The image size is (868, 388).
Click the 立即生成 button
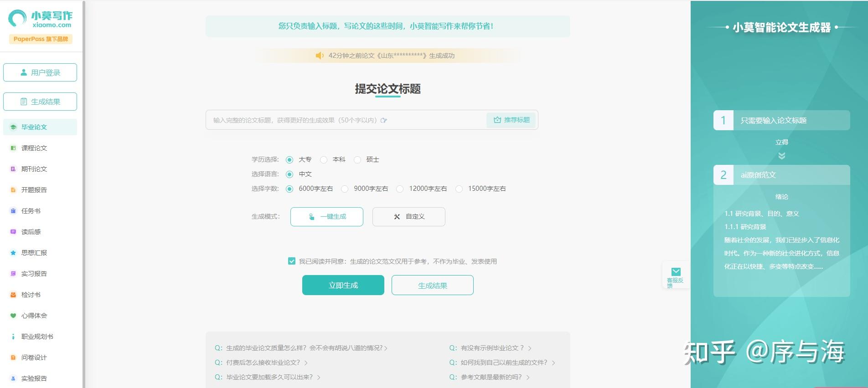coord(343,285)
